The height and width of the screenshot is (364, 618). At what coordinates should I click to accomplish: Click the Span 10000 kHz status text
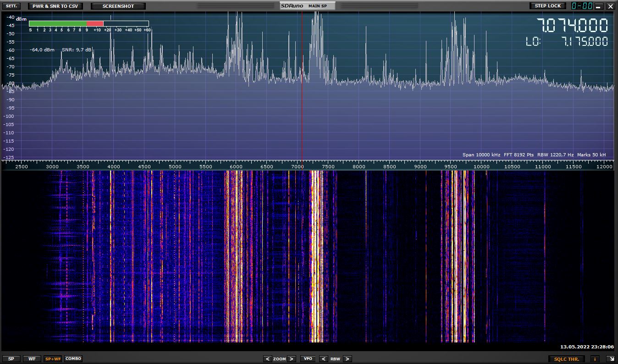click(x=481, y=154)
